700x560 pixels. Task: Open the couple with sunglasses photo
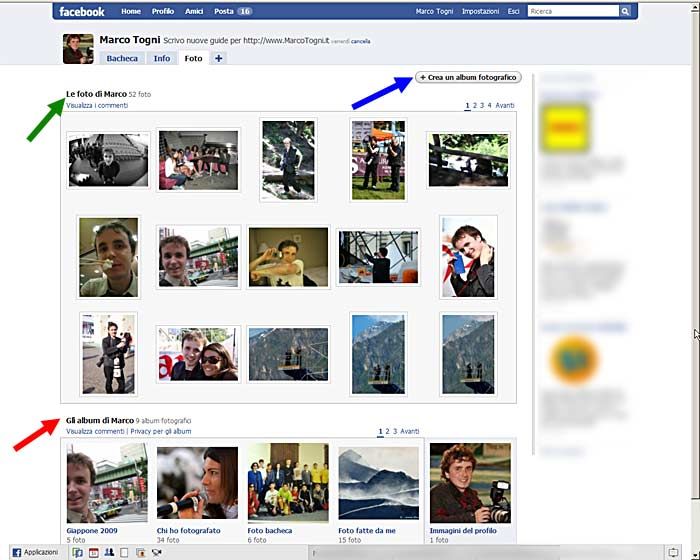(198, 354)
